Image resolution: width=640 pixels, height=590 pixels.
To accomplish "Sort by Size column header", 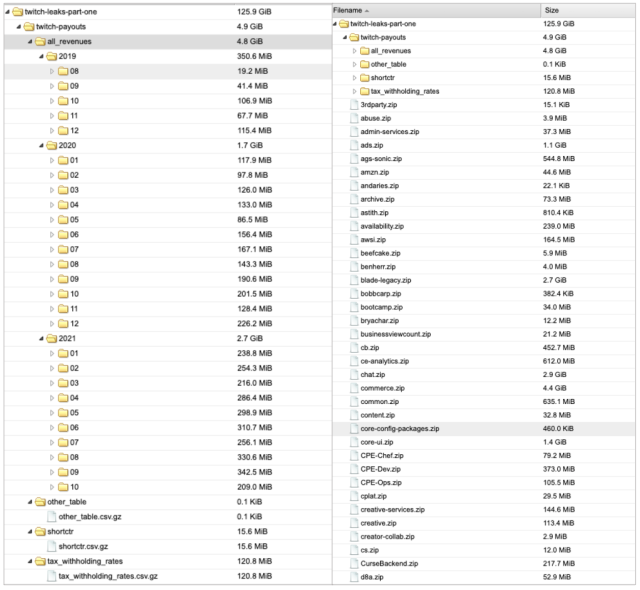I will click(x=588, y=11).
